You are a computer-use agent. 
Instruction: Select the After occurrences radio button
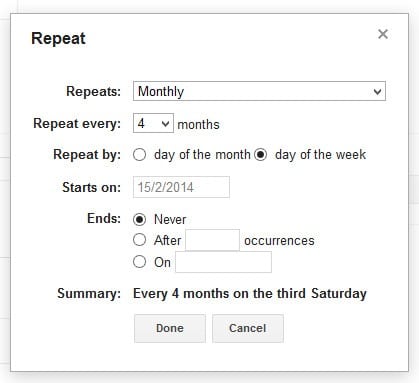coord(139,240)
